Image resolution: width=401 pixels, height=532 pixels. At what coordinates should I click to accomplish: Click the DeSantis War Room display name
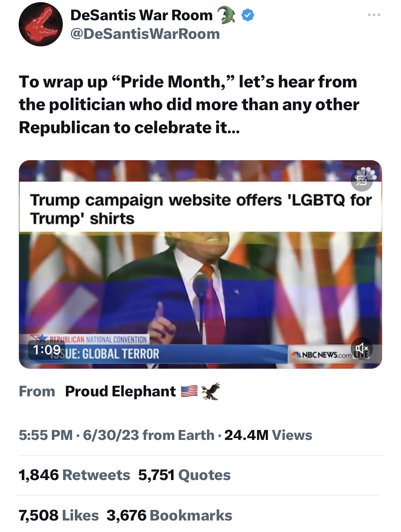coord(141,15)
